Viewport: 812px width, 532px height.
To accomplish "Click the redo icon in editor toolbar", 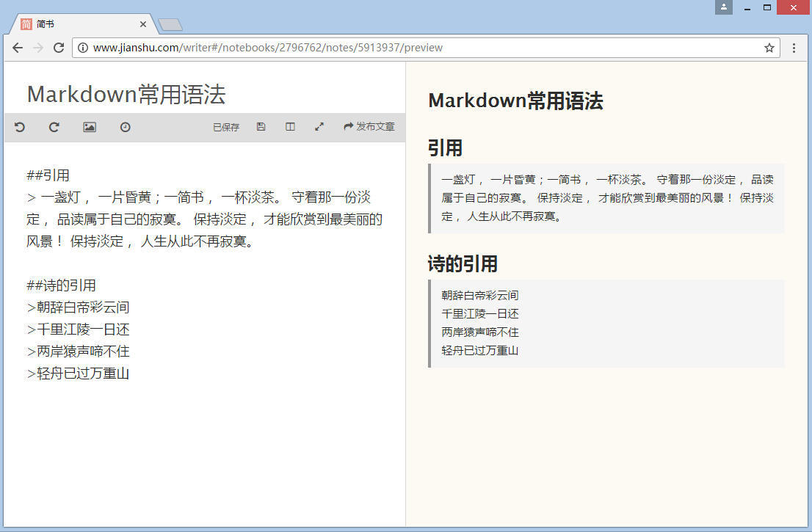I will point(54,127).
